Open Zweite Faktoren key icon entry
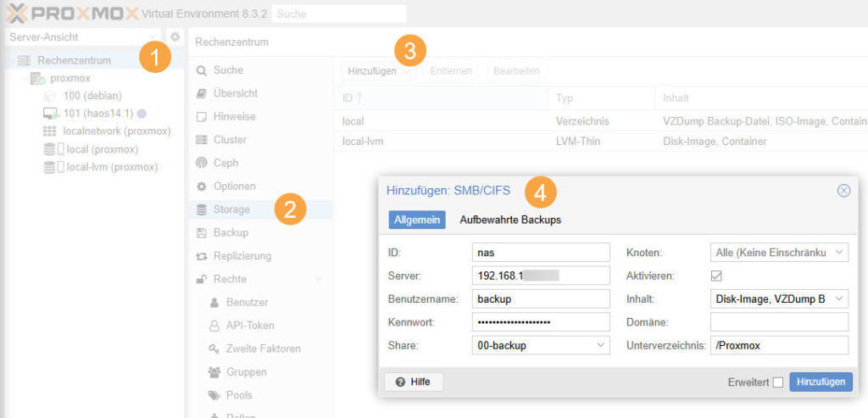 (x=214, y=348)
